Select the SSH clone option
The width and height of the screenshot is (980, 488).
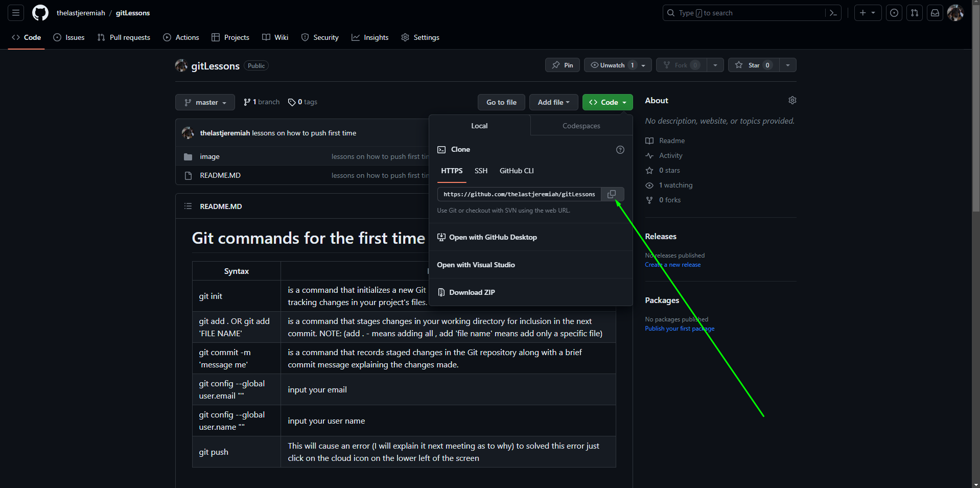pyautogui.click(x=481, y=171)
